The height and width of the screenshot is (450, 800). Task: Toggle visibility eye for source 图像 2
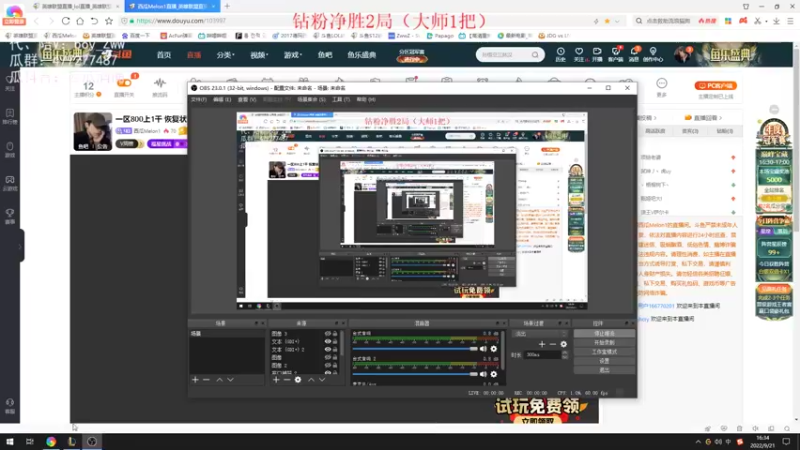point(328,365)
